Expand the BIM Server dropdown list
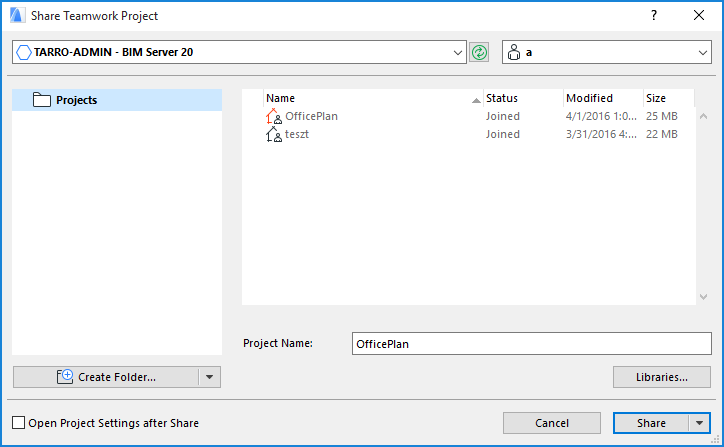This screenshot has height=447, width=724. coord(459,52)
